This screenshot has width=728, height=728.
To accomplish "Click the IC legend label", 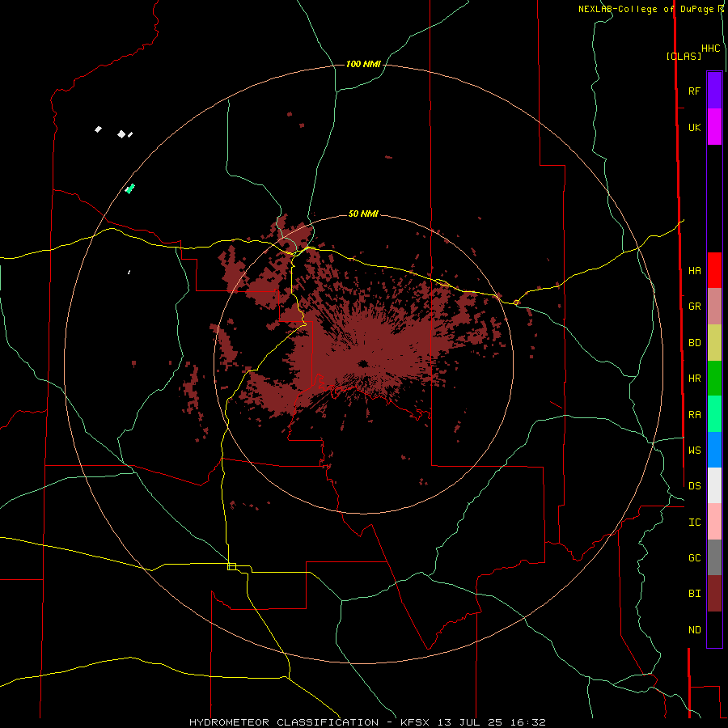I will [694, 523].
